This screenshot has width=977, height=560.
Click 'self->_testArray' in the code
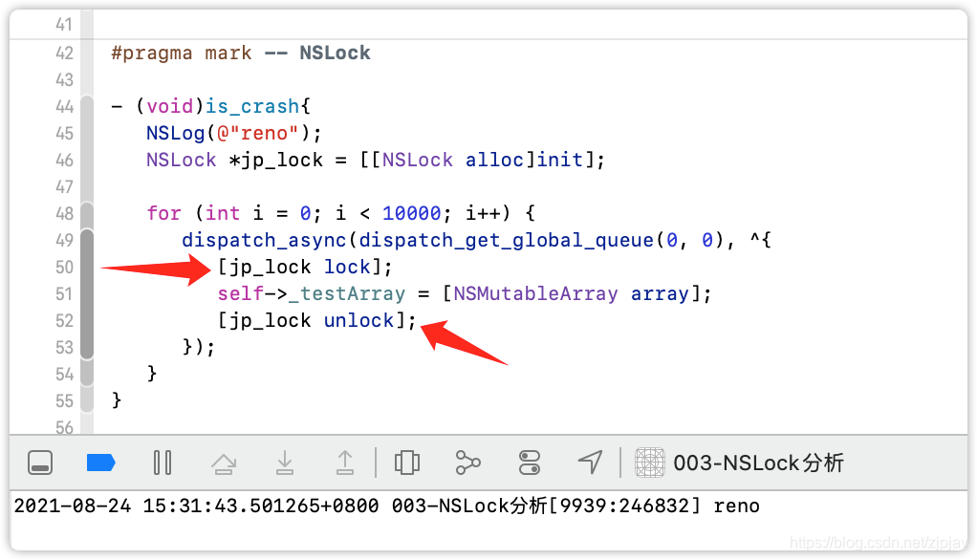tap(311, 294)
